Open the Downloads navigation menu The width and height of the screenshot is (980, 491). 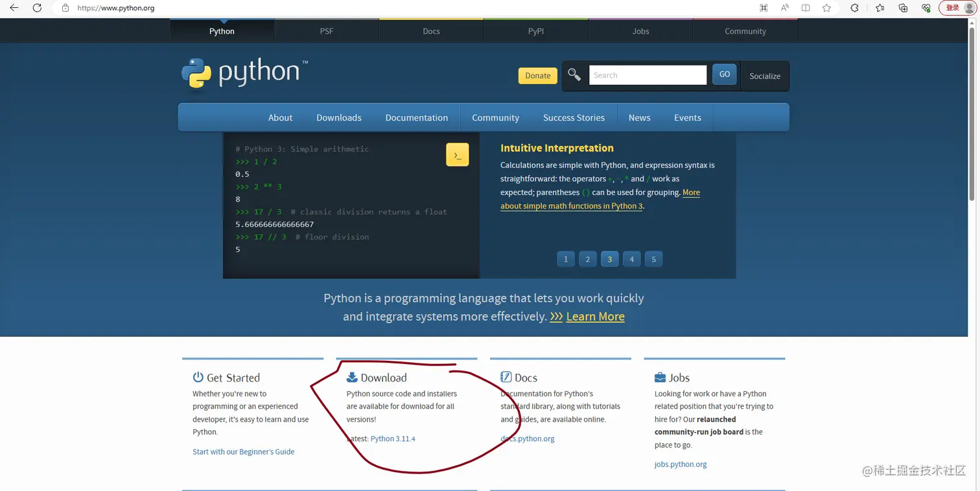[x=339, y=117]
